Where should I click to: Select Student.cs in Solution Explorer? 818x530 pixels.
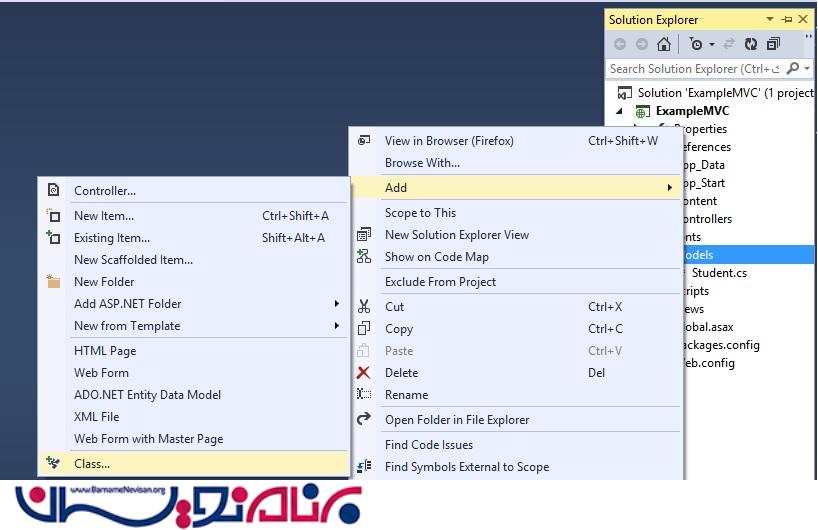719,273
